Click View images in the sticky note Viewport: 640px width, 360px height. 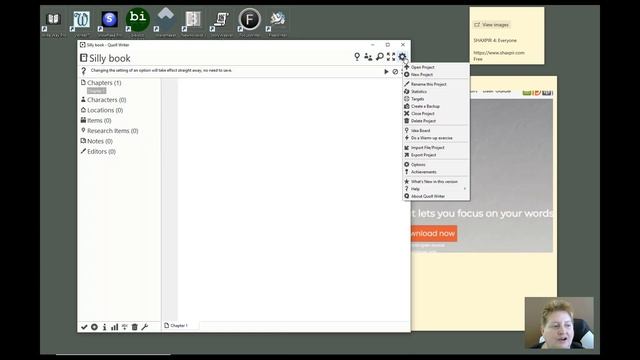pyautogui.click(x=492, y=25)
